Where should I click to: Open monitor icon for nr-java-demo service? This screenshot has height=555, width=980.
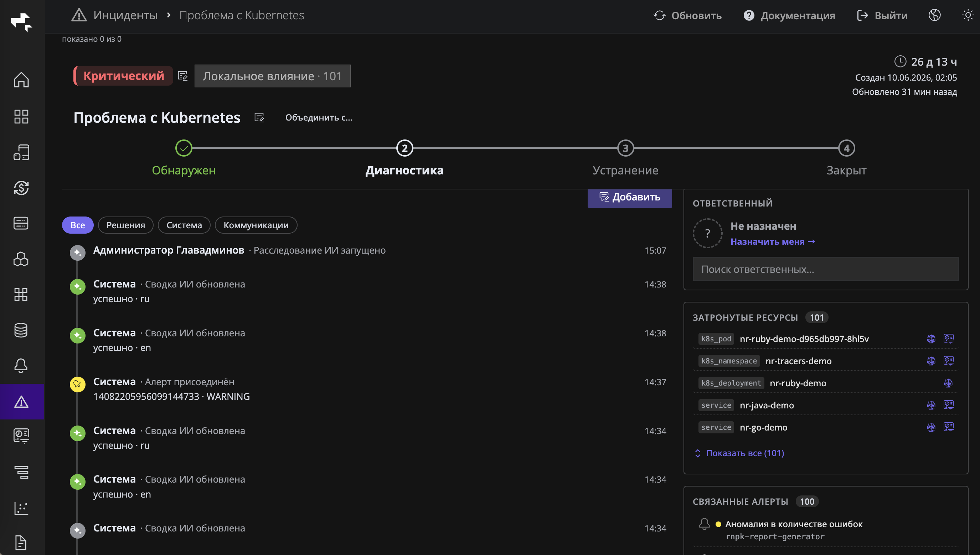point(948,405)
